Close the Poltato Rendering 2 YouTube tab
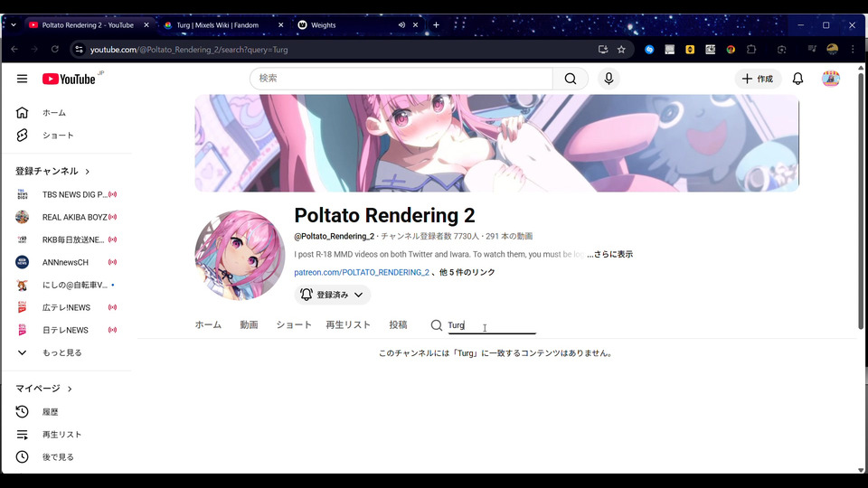868x488 pixels. click(146, 25)
